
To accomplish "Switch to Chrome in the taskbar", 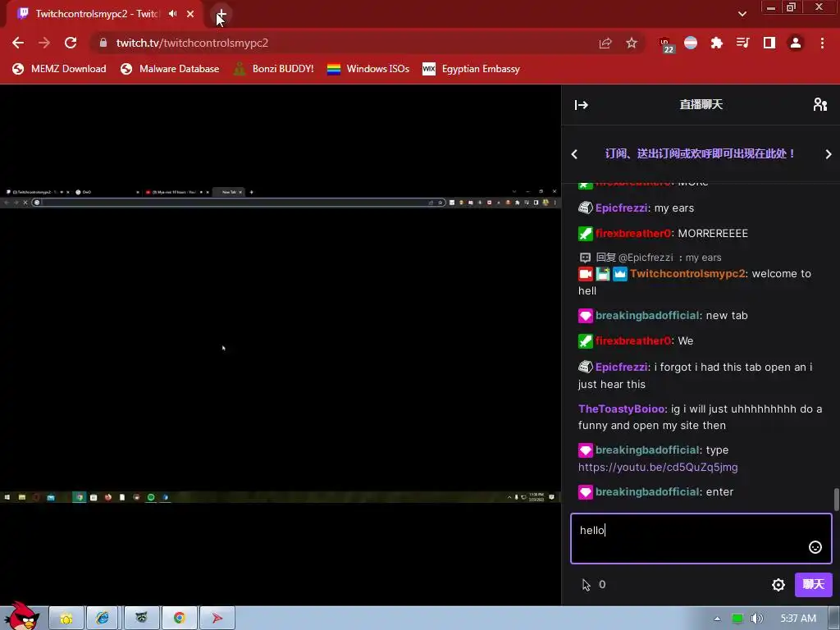I will (x=180, y=619).
